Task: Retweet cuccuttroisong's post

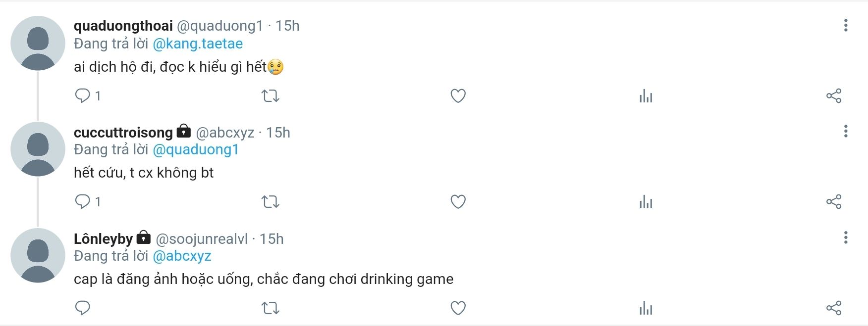Action: (x=270, y=201)
